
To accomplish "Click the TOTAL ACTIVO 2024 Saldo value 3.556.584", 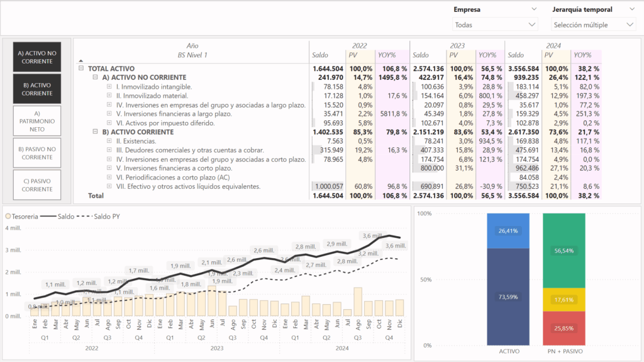I will pos(523,69).
